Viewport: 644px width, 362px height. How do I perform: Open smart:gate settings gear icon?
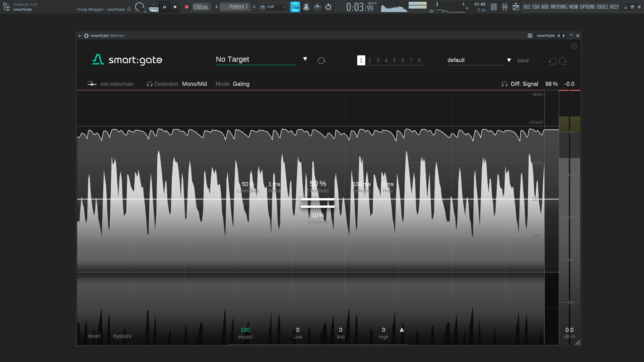coord(574,46)
